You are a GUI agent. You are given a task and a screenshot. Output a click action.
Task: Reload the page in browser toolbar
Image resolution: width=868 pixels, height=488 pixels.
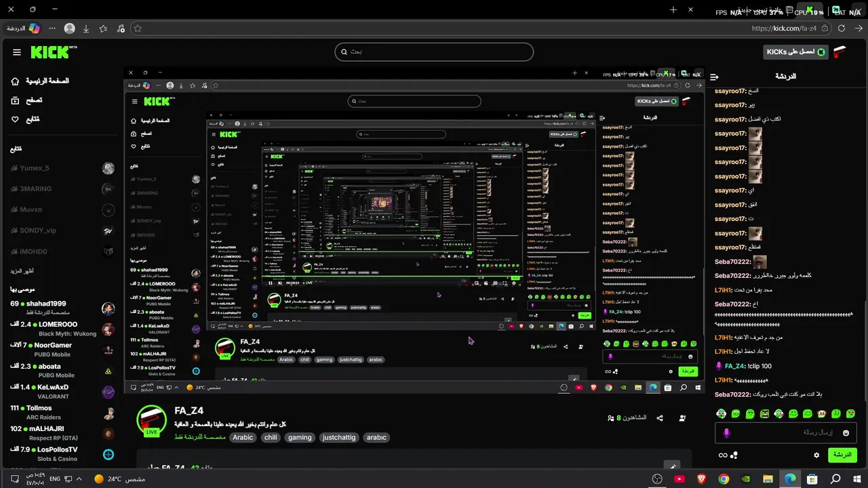coord(842,28)
